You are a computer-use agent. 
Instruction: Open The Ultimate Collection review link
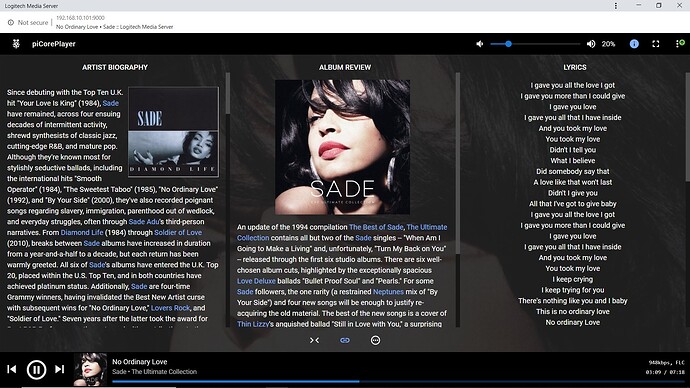[x=342, y=232]
